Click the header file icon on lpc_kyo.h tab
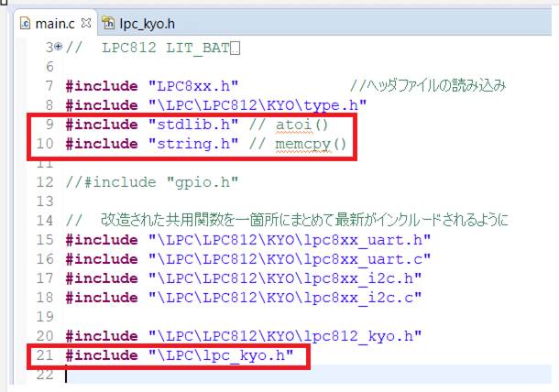This screenshot has height=392, width=559. [x=108, y=21]
